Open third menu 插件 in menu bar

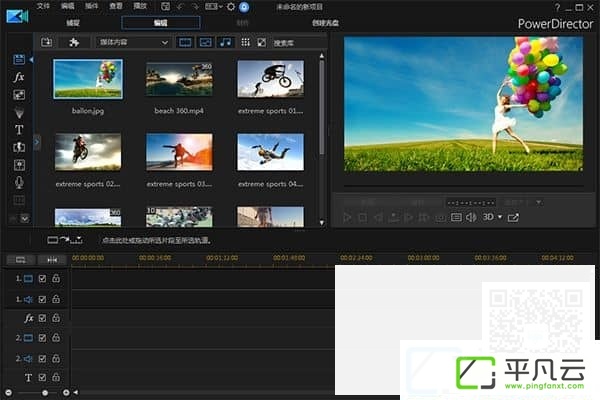[x=91, y=6]
